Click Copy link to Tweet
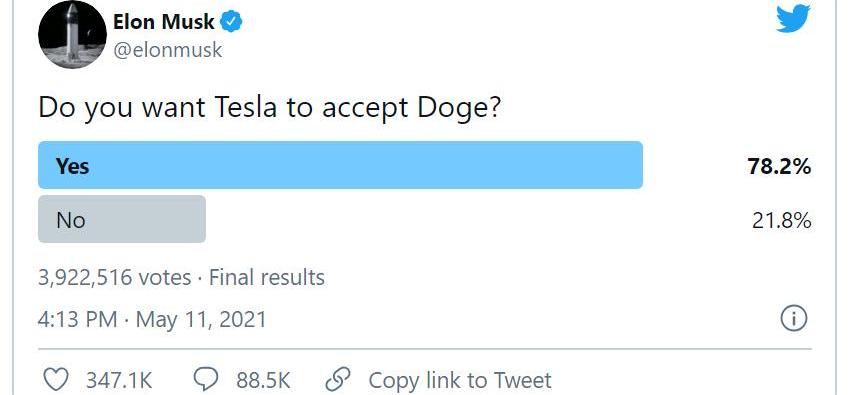This screenshot has width=850, height=395. (460, 380)
